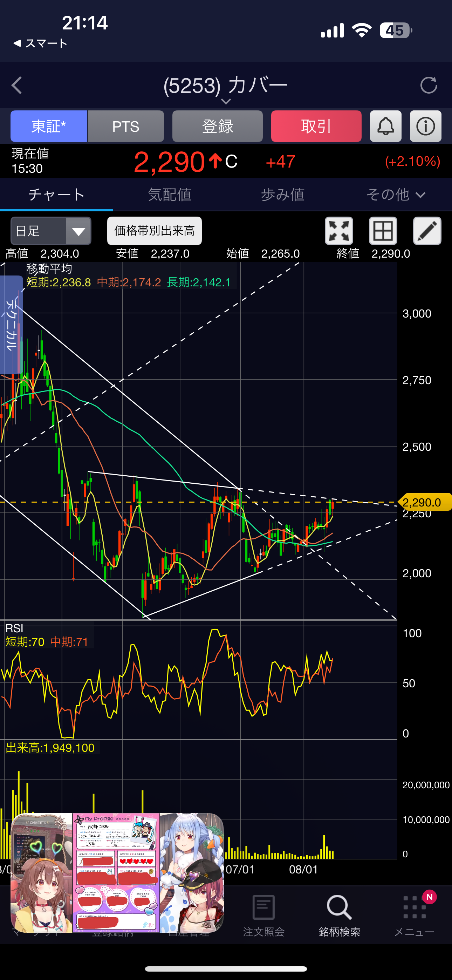Tap the 07/01 date label
Viewport: 452px width, 980px height.
click(240, 869)
